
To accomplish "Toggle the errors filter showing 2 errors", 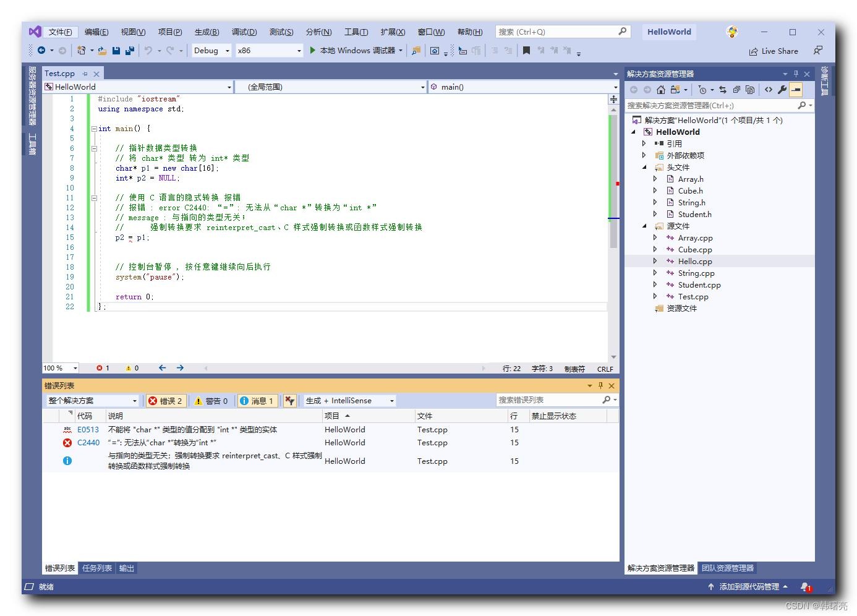I will (165, 401).
